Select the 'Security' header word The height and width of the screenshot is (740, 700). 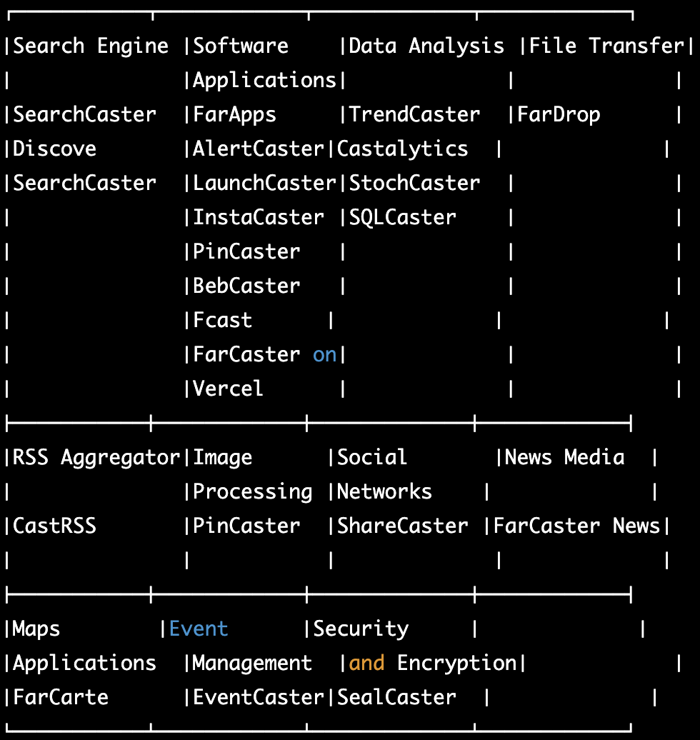[x=361, y=629]
